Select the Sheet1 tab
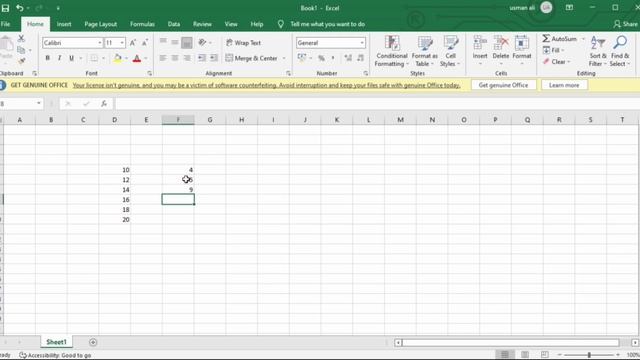The width and height of the screenshot is (640, 360). click(56, 342)
